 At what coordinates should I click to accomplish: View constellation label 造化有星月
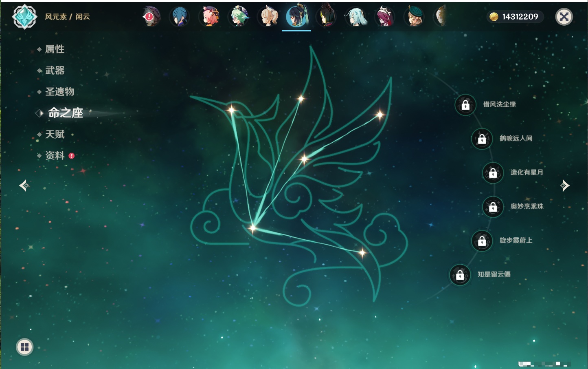[x=527, y=172]
